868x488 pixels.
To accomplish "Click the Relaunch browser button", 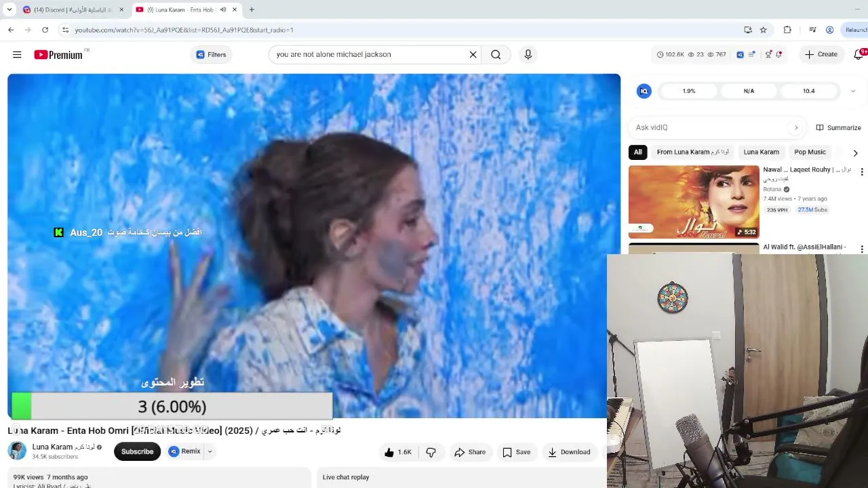I will 854,30.
